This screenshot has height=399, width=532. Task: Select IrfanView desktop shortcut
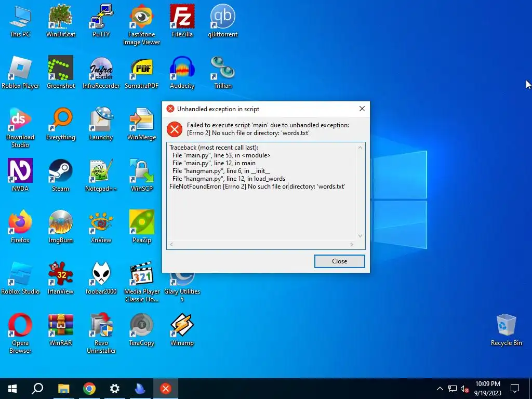pyautogui.click(x=61, y=278)
